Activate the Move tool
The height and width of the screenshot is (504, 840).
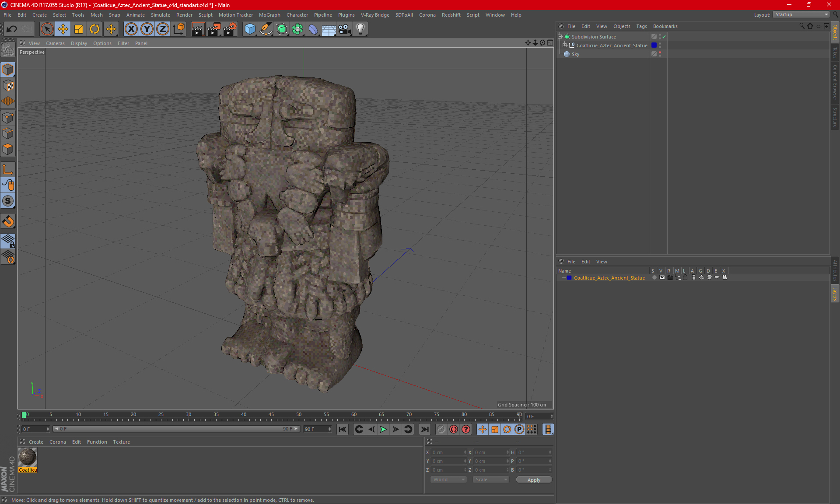point(63,29)
